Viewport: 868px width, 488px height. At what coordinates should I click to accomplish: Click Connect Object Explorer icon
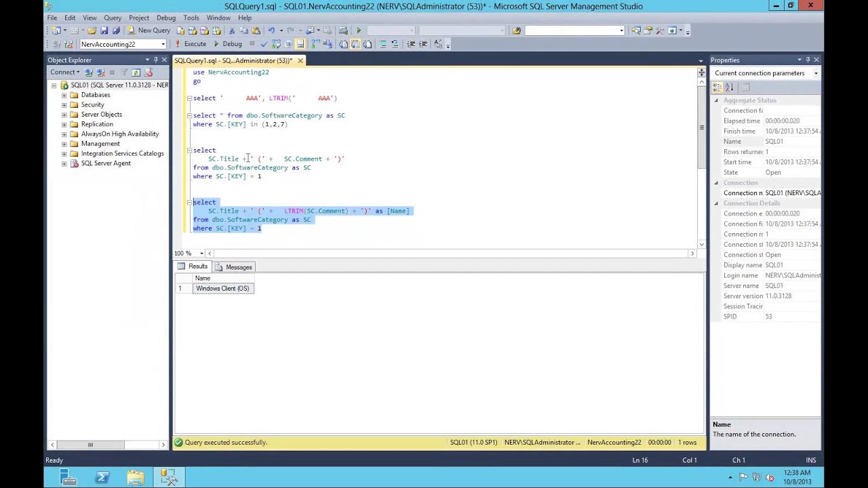point(89,73)
